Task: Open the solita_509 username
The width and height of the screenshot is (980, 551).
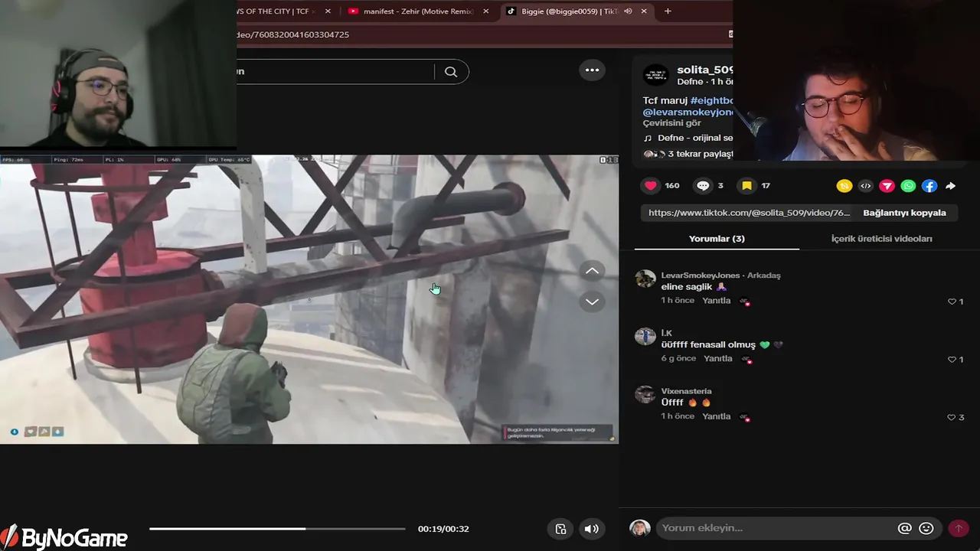Action: pos(705,70)
